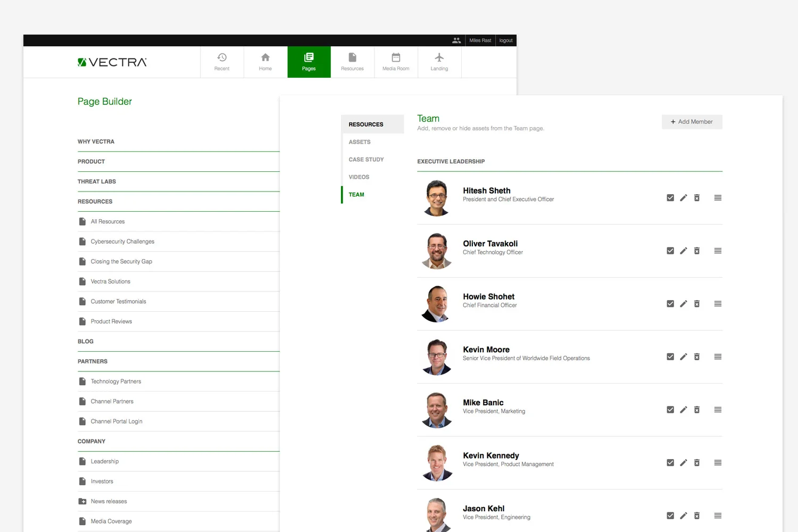Viewport: 798px width, 532px height.
Task: Delete Hitesh Sheth using trash icon
Action: [x=697, y=198]
